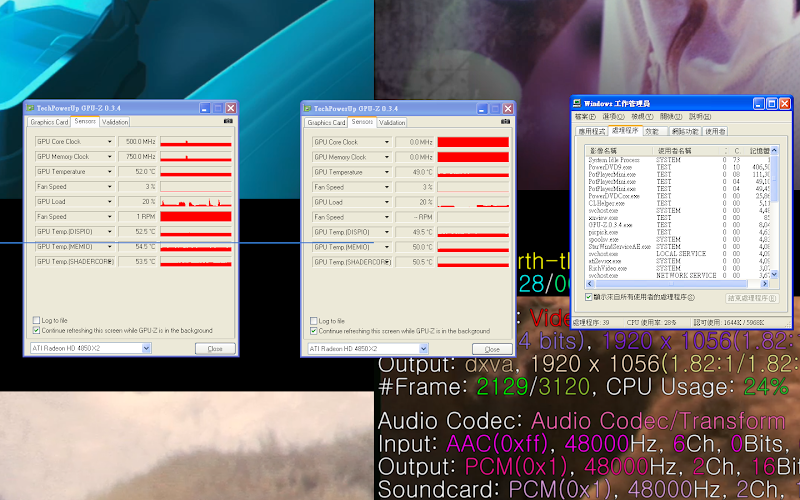Viewport: 800px width, 500px height.
Task: Open 檢視(V) menu in Task Manager
Action: (x=642, y=117)
